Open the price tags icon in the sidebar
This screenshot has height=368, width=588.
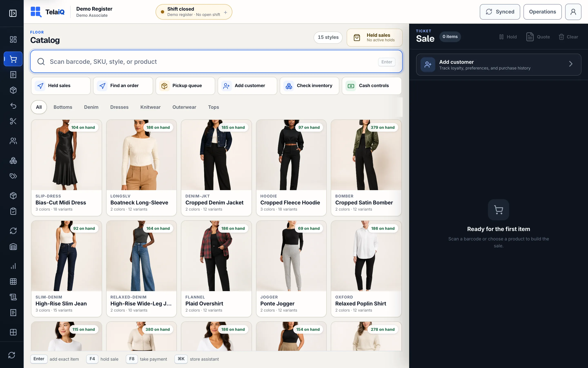click(x=13, y=176)
